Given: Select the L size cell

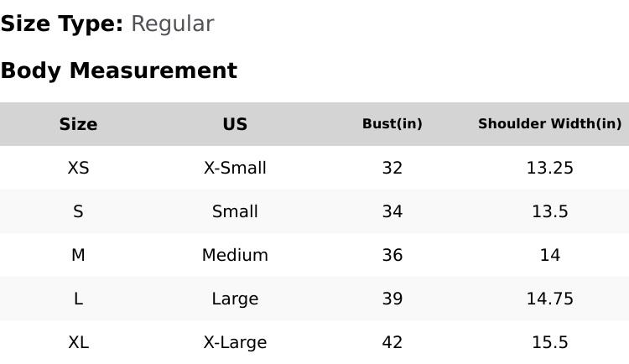Looking at the screenshot, I should [78, 299].
